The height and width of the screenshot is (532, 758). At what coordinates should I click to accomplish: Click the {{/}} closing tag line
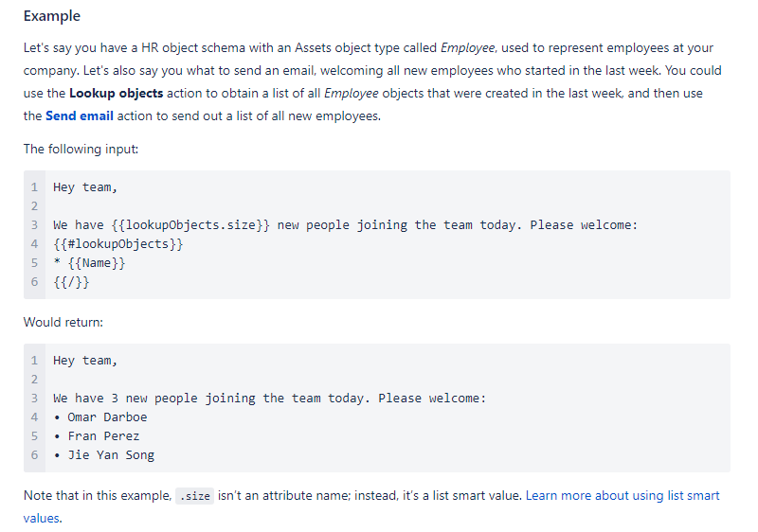pos(71,282)
